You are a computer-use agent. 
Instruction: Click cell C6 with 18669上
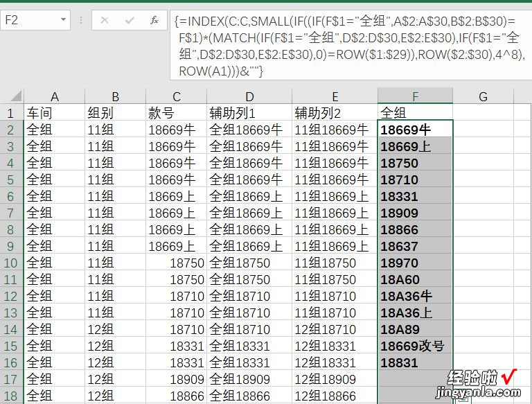[177, 196]
